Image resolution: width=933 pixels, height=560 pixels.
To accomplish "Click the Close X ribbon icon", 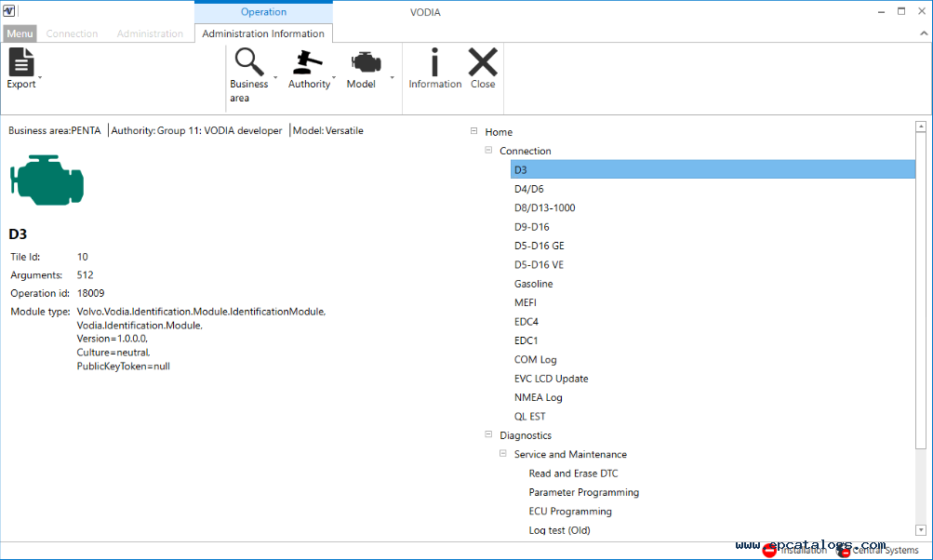I will pyautogui.click(x=483, y=61).
